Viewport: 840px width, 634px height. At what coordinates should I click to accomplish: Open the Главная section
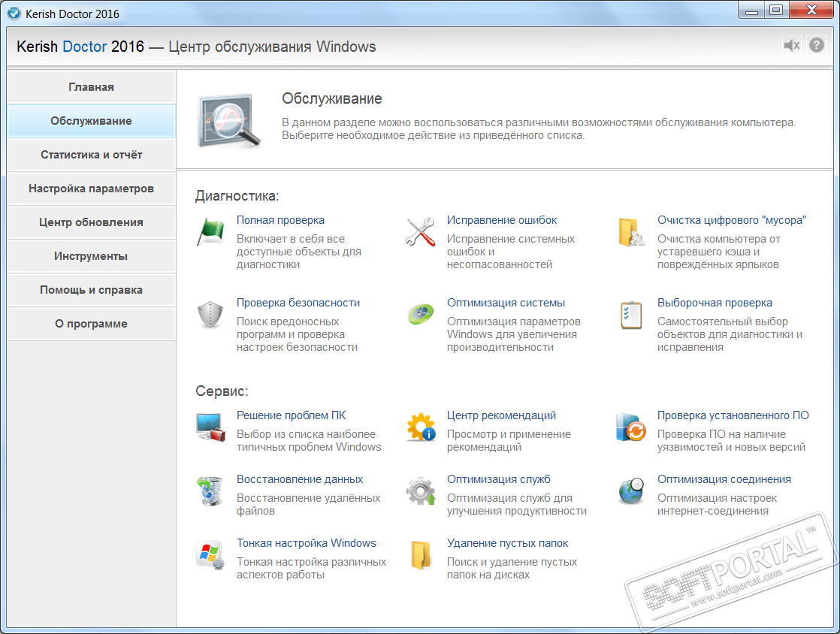[x=91, y=87]
